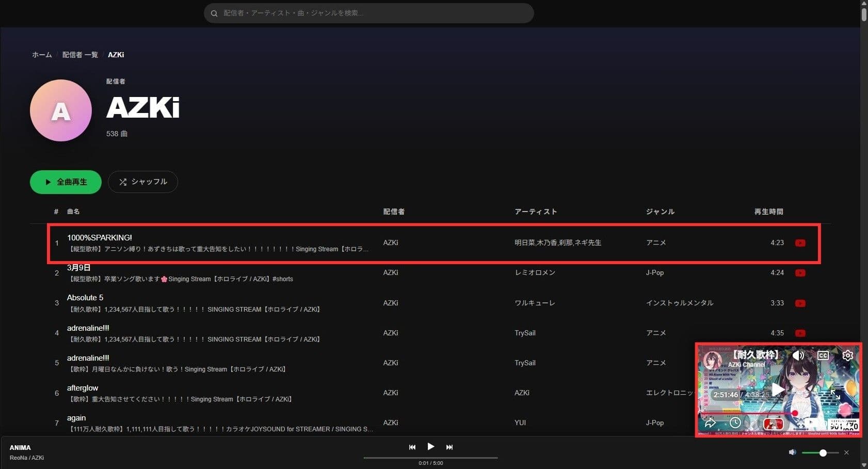Close the bottom player with X
The width and height of the screenshot is (868, 469).
pyautogui.click(x=846, y=452)
